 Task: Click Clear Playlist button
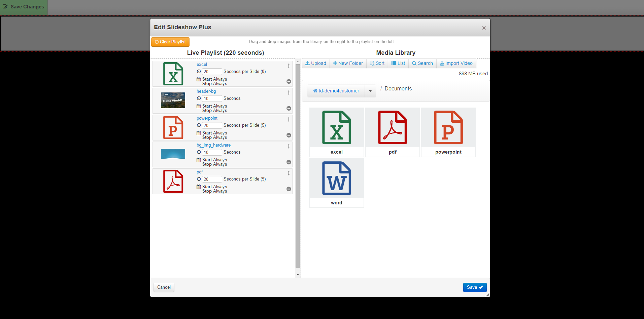coord(170,42)
